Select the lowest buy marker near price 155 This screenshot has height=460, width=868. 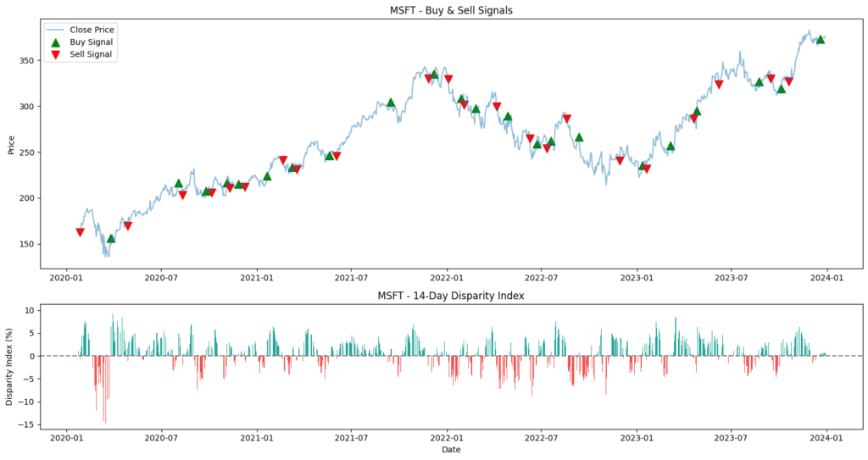pyautogui.click(x=111, y=239)
